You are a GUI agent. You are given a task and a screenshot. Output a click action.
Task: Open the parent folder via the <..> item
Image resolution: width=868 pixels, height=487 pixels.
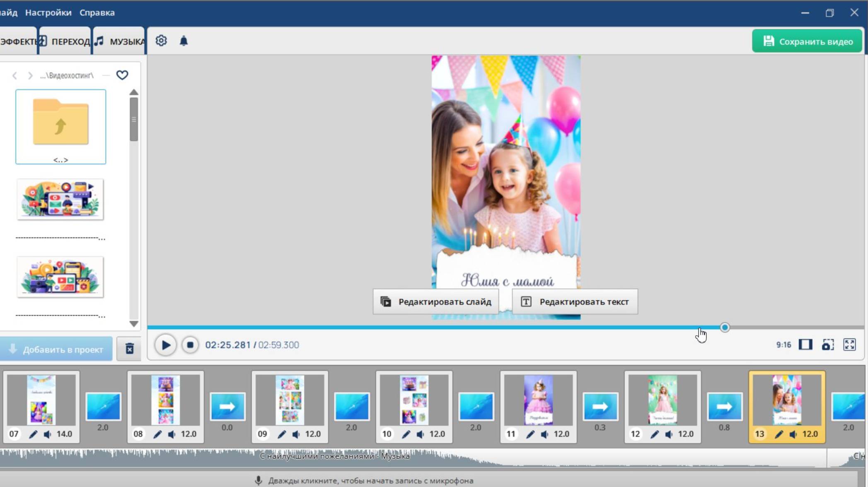[60, 127]
